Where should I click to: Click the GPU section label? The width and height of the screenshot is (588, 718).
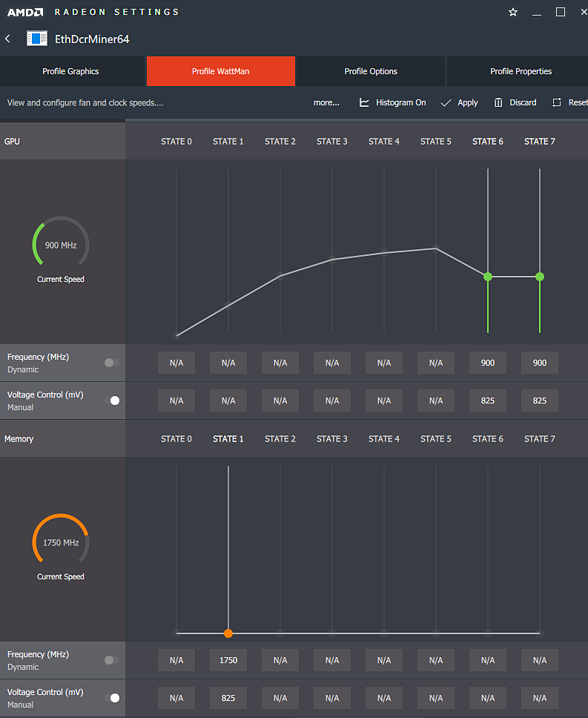pos(12,142)
